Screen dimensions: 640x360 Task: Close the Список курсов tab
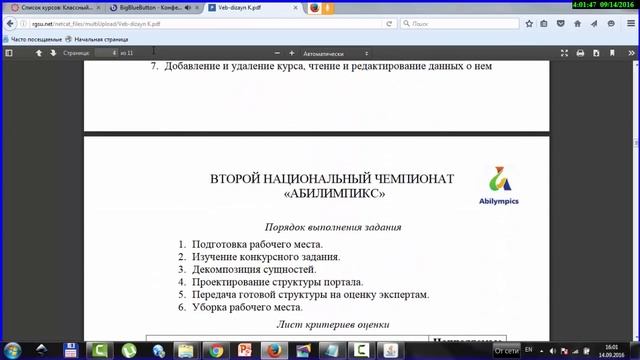click(98, 8)
